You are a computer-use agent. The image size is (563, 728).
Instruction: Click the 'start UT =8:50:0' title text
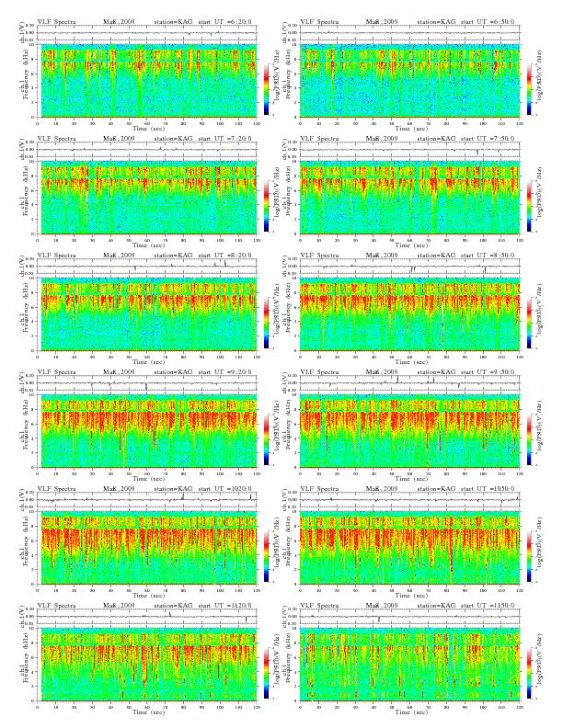(488, 256)
